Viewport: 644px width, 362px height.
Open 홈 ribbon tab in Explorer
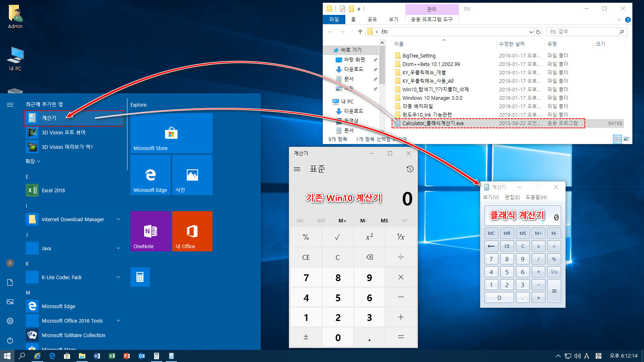click(353, 19)
